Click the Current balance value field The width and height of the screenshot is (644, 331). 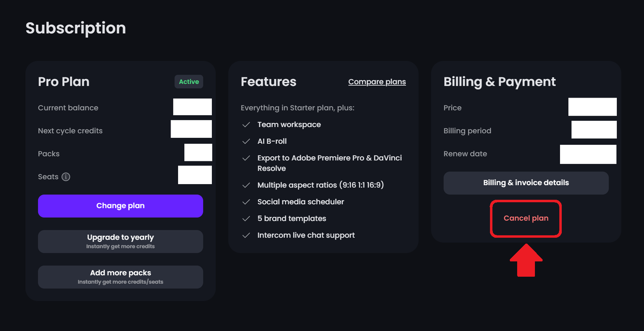pos(193,107)
